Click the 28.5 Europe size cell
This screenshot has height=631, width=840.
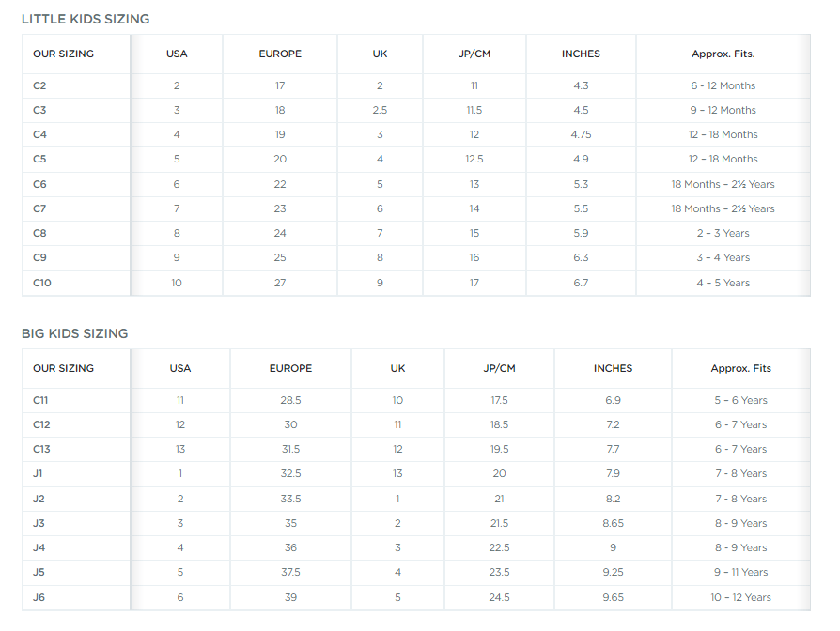291,400
